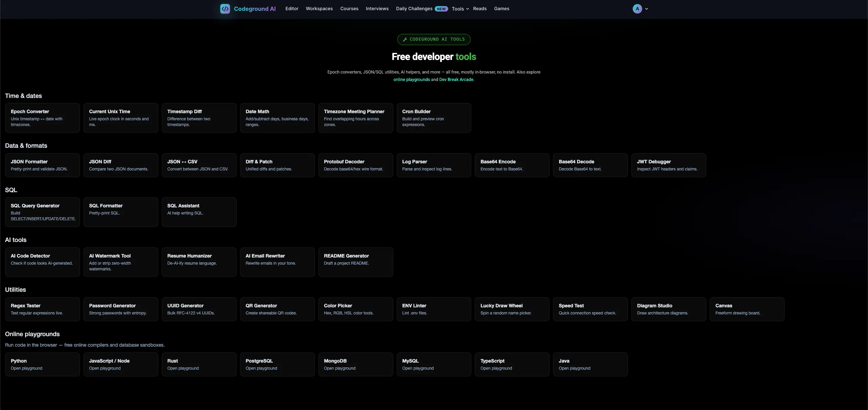Open the README Generator tool
The height and width of the screenshot is (410, 868).
356,262
